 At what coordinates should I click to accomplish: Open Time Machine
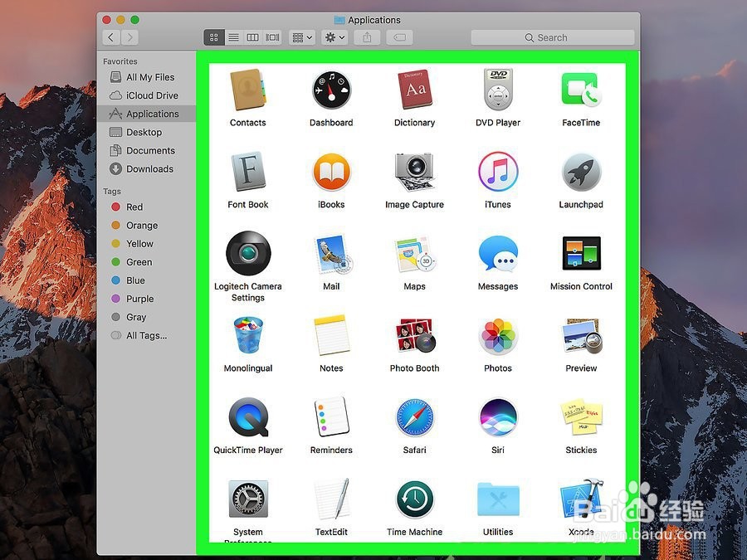[x=414, y=499]
